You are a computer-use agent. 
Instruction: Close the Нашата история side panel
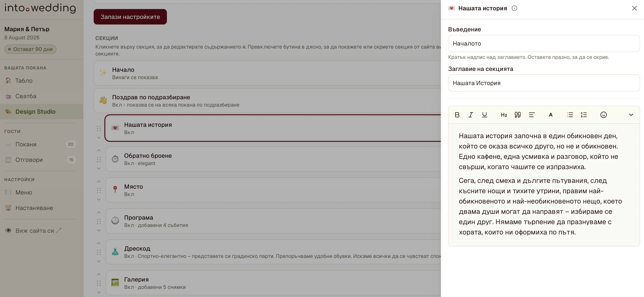[x=635, y=8]
